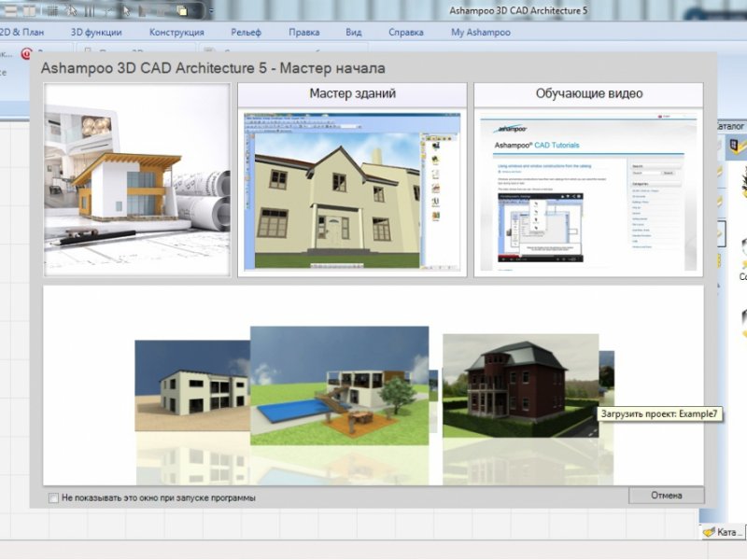Enable 'Не показывать это окно при запуске программы'
This screenshot has width=747, height=560.
click(53, 498)
